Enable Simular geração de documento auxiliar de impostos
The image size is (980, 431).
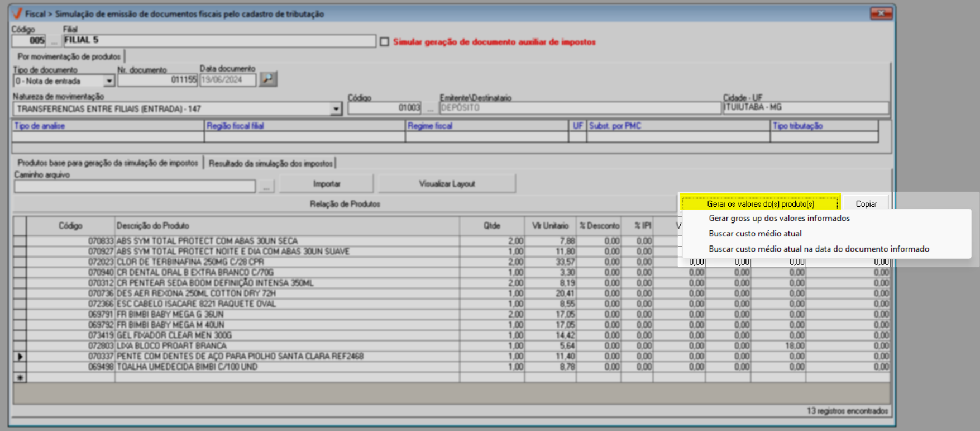pyautogui.click(x=385, y=42)
